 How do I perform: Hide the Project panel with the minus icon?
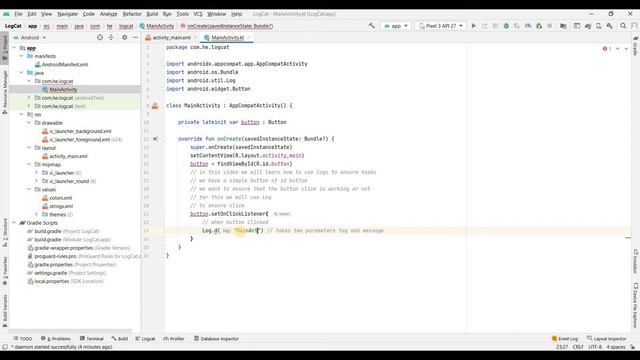pyautogui.click(x=136, y=38)
